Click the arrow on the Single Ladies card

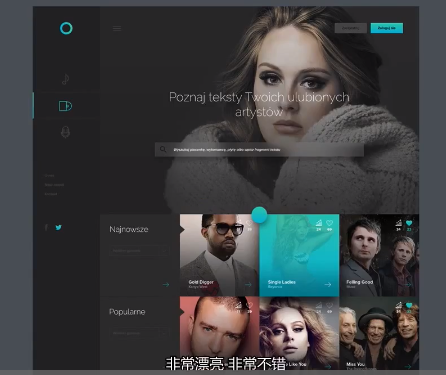tap(328, 284)
